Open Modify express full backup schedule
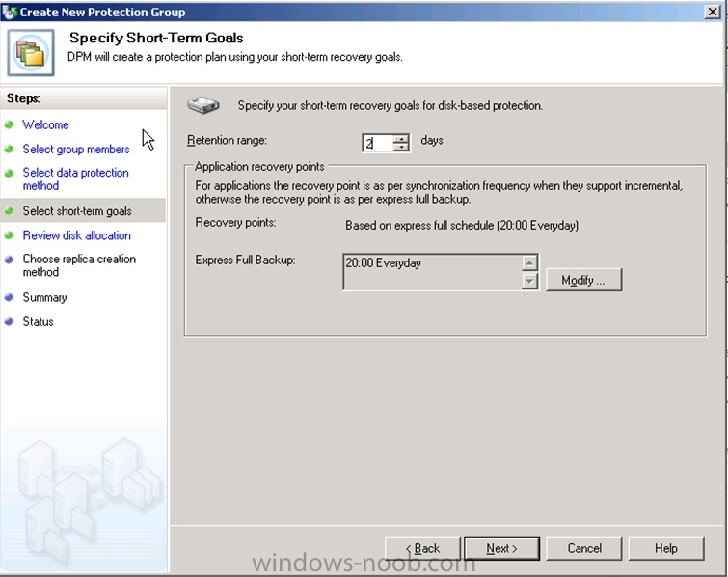This screenshot has width=728, height=577. click(x=583, y=280)
